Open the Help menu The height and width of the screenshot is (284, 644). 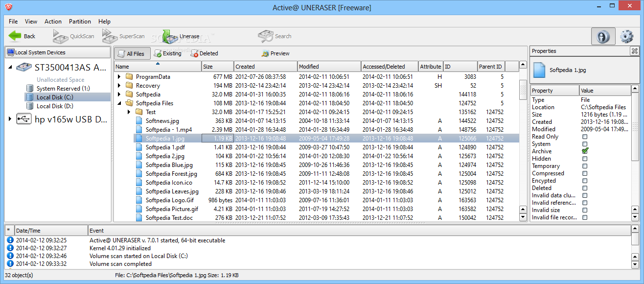(104, 22)
